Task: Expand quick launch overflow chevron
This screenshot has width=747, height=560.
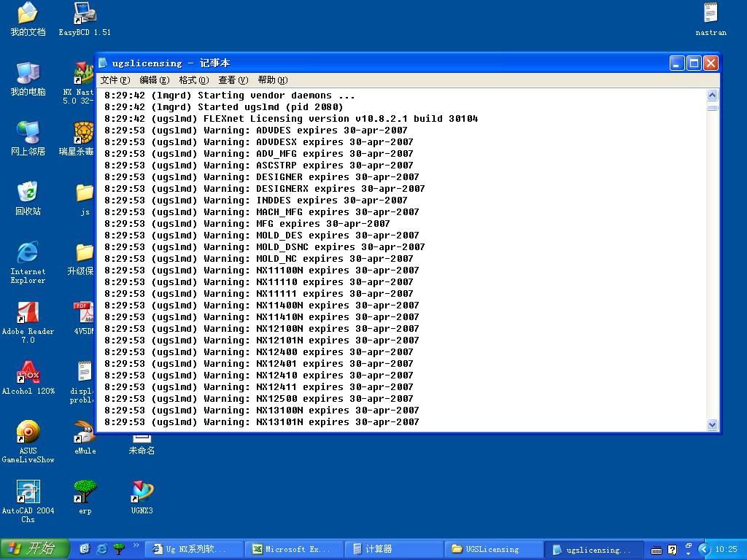Action: pyautogui.click(x=136, y=545)
